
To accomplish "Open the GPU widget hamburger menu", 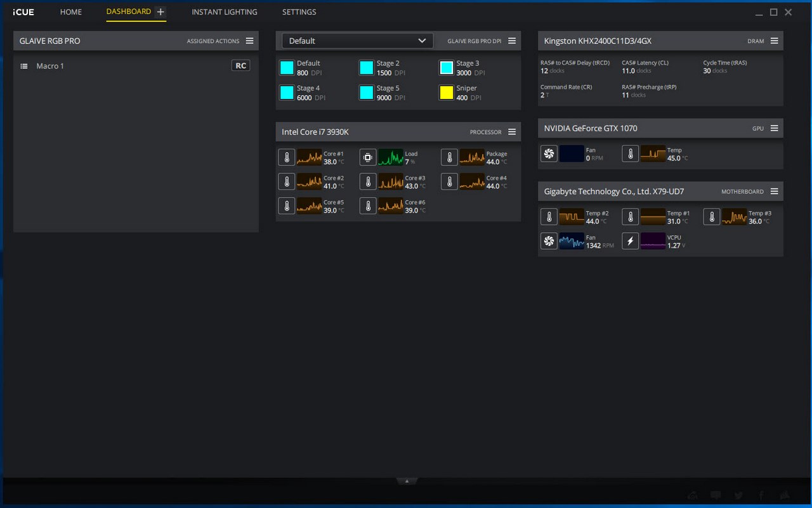I will point(774,128).
